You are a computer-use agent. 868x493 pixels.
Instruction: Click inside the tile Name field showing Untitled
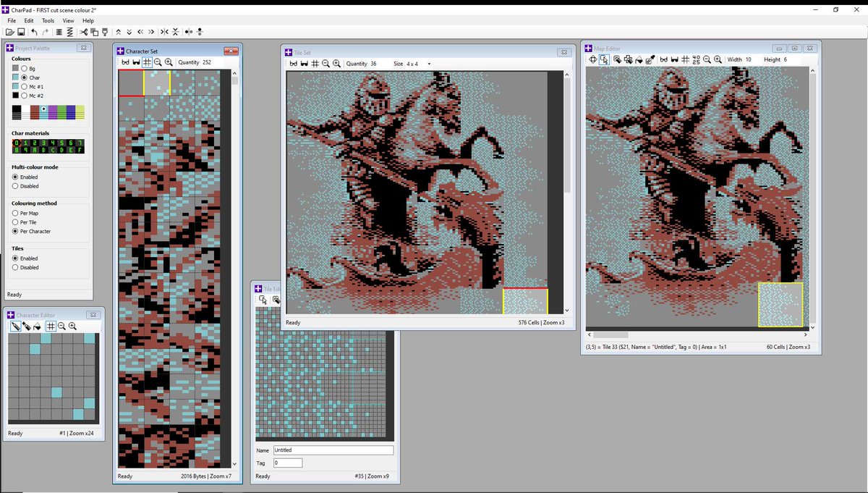tap(333, 450)
